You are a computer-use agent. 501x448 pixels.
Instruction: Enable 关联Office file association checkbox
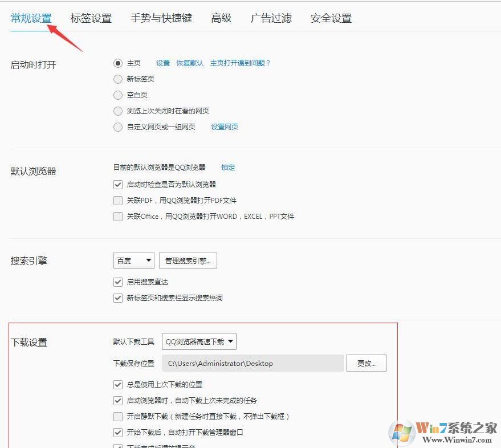click(x=118, y=217)
